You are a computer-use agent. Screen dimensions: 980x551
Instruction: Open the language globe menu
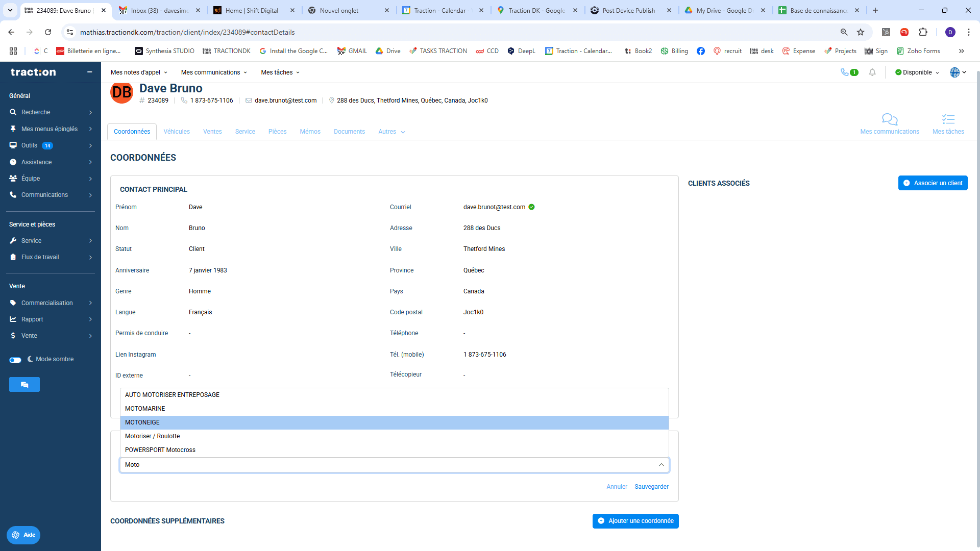pos(958,72)
